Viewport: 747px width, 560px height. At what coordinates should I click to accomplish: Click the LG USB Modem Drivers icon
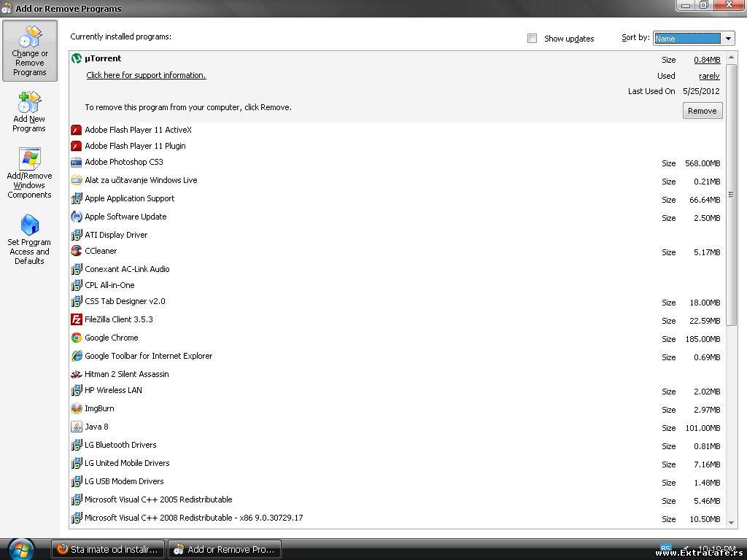[x=76, y=481]
